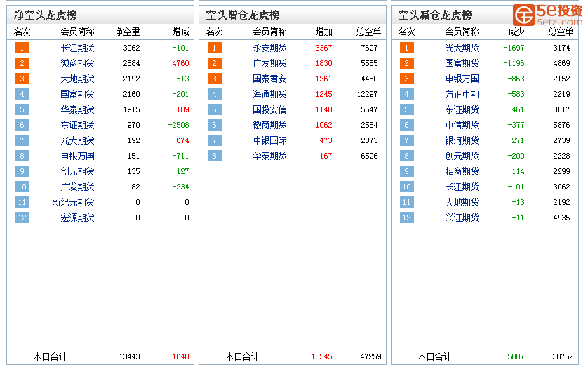The image size is (588, 374).
Task: Open 光大期货 in the 空头减仓龙虎榜 table
Action: pyautogui.click(x=462, y=48)
